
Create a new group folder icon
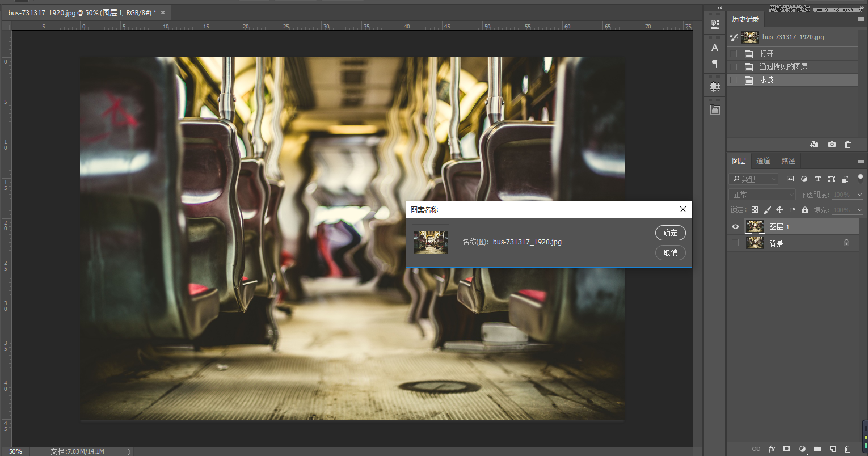[818, 449]
